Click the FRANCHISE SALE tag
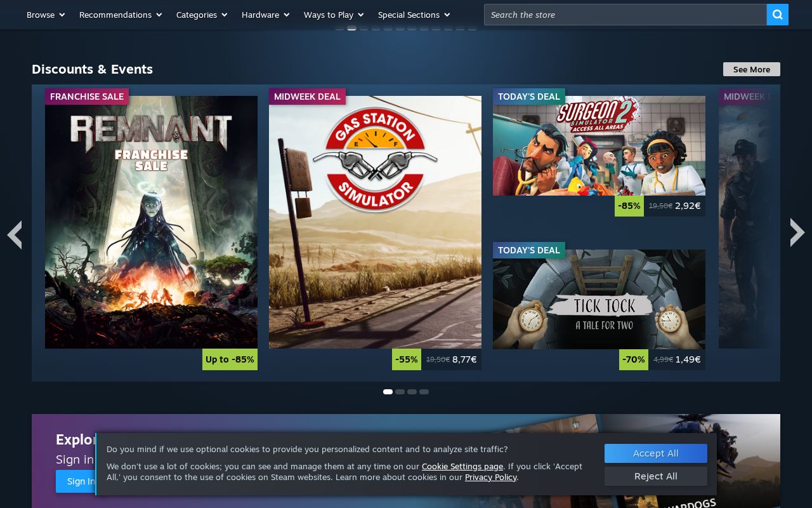The image size is (812, 508). pos(87,97)
